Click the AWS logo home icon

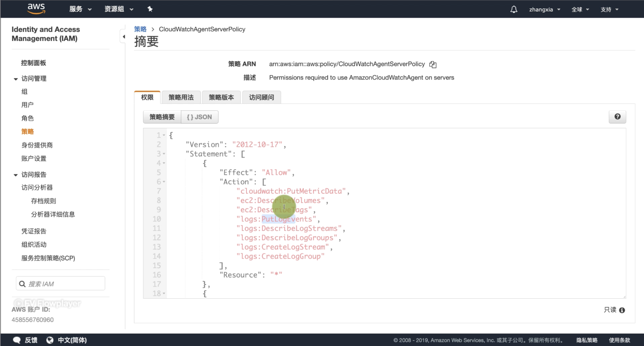pos(36,9)
